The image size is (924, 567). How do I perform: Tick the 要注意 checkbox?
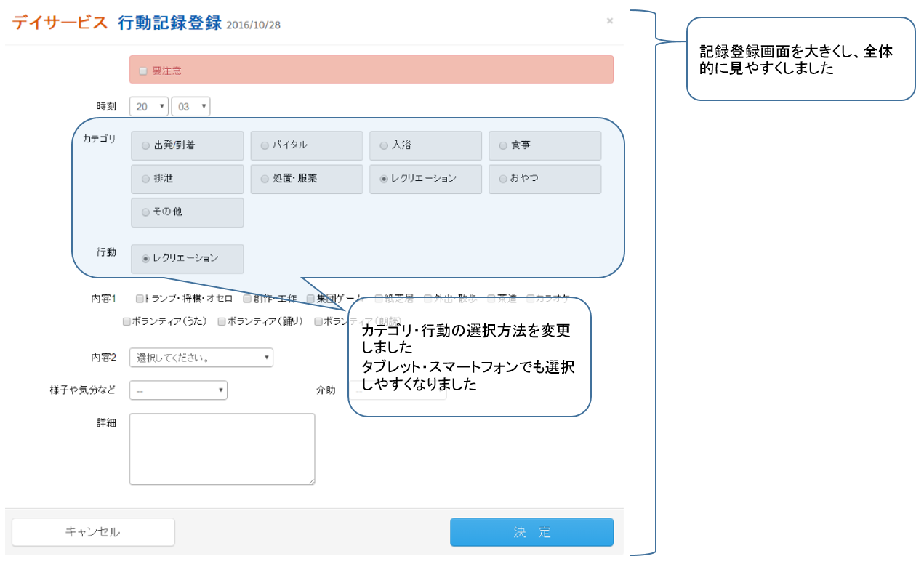coord(143,71)
